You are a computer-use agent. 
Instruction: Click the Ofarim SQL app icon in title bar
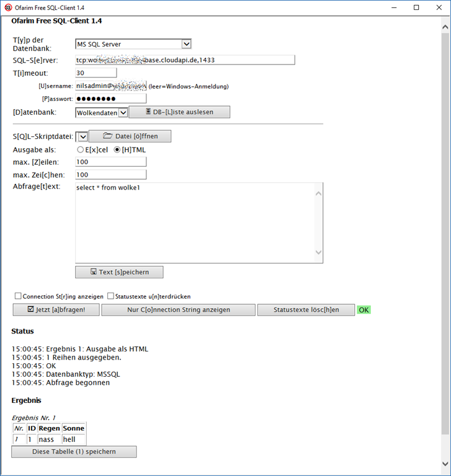click(x=8, y=7)
